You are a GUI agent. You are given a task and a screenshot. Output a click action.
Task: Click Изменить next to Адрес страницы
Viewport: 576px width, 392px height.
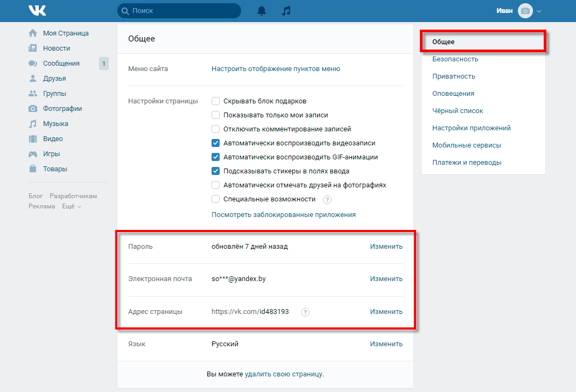(386, 312)
